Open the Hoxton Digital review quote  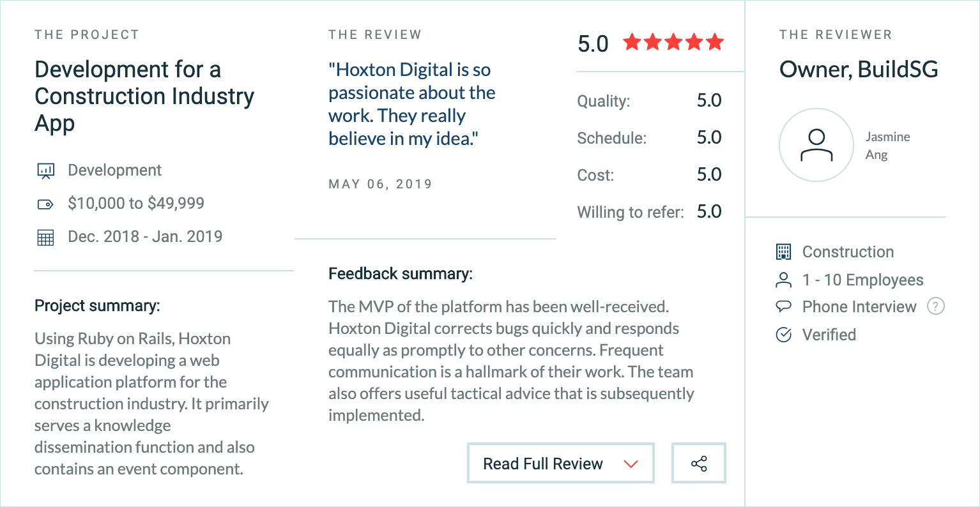412,104
